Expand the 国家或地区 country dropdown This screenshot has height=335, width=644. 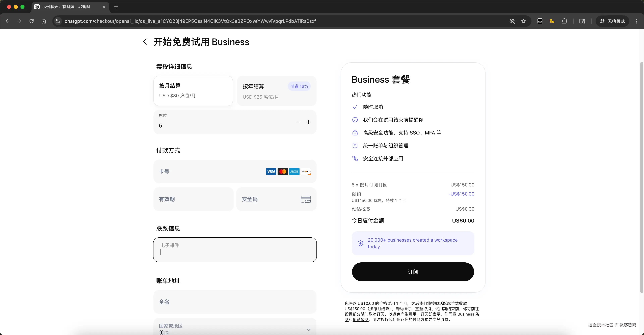click(309, 329)
